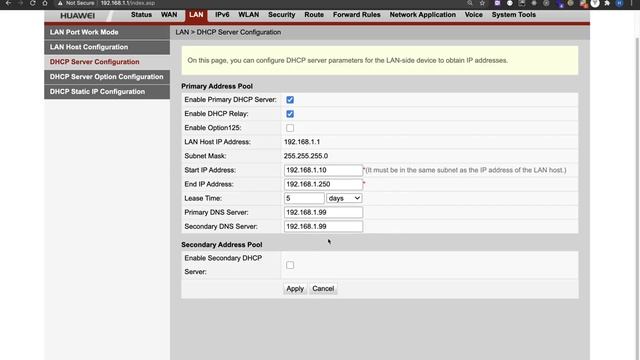The width and height of the screenshot is (640, 360).
Task: Click the Primary Address Pool heading
Action: click(x=217, y=86)
